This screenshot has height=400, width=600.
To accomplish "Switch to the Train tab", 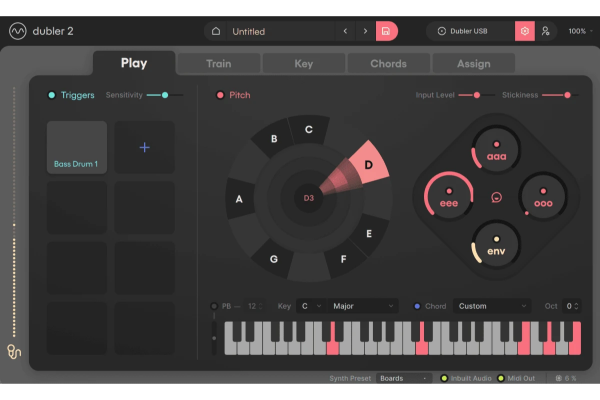I will click(x=218, y=64).
